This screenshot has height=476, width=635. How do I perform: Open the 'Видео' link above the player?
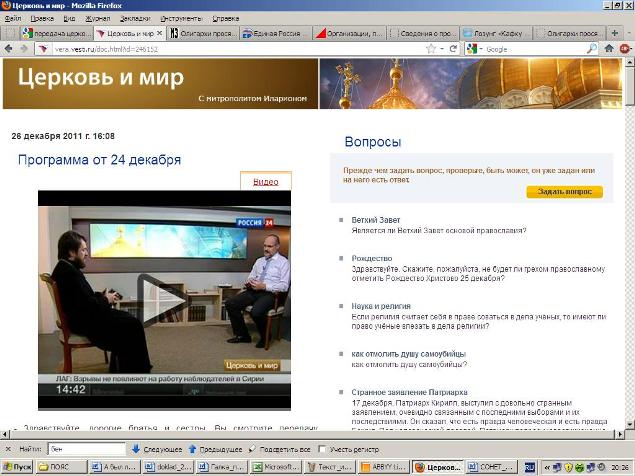pos(266,182)
